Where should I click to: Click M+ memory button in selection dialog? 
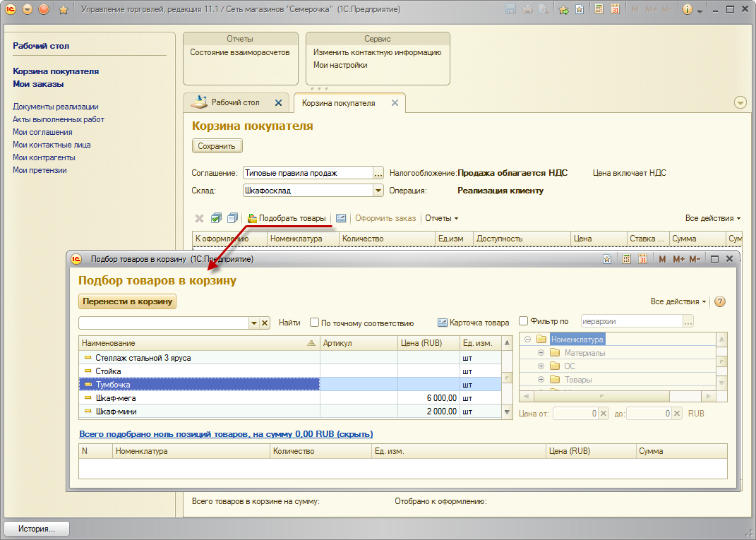pos(678,259)
